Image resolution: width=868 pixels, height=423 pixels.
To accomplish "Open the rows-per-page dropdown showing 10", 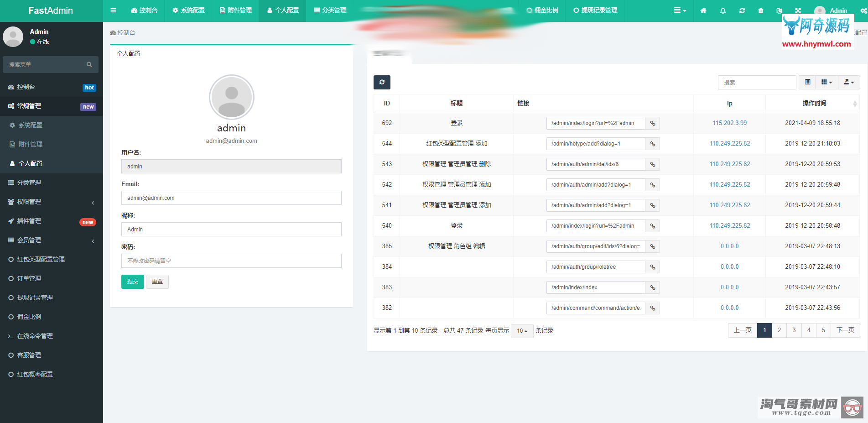I will (x=522, y=331).
